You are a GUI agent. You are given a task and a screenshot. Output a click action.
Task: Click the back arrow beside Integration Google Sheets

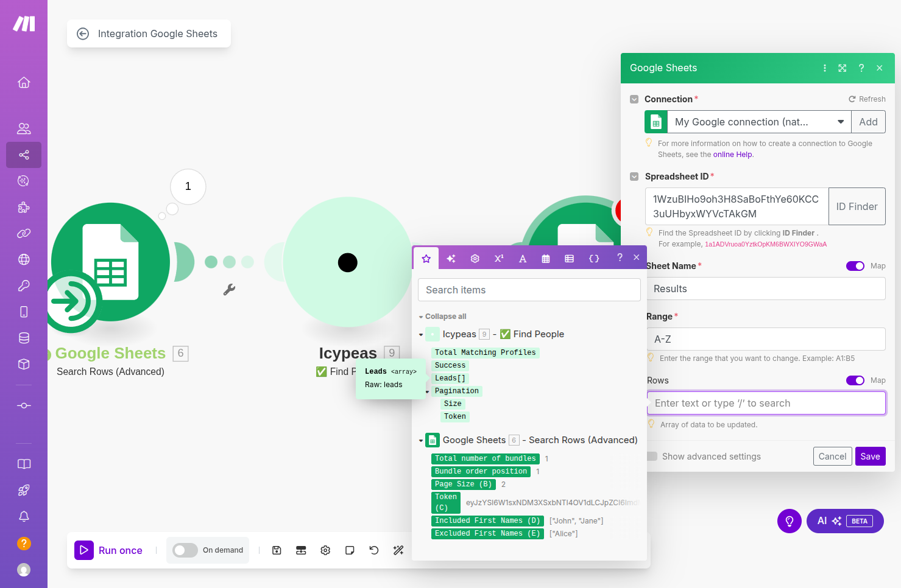tap(83, 34)
